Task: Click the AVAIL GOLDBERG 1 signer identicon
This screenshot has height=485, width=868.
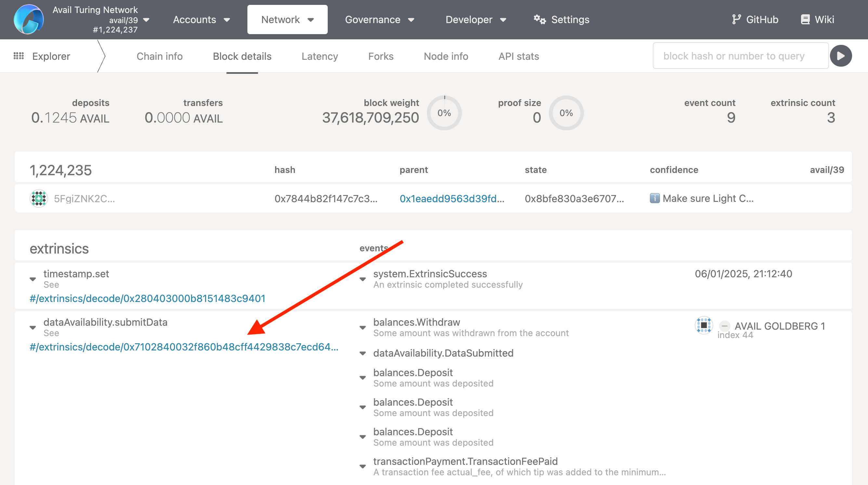Action: [704, 325]
